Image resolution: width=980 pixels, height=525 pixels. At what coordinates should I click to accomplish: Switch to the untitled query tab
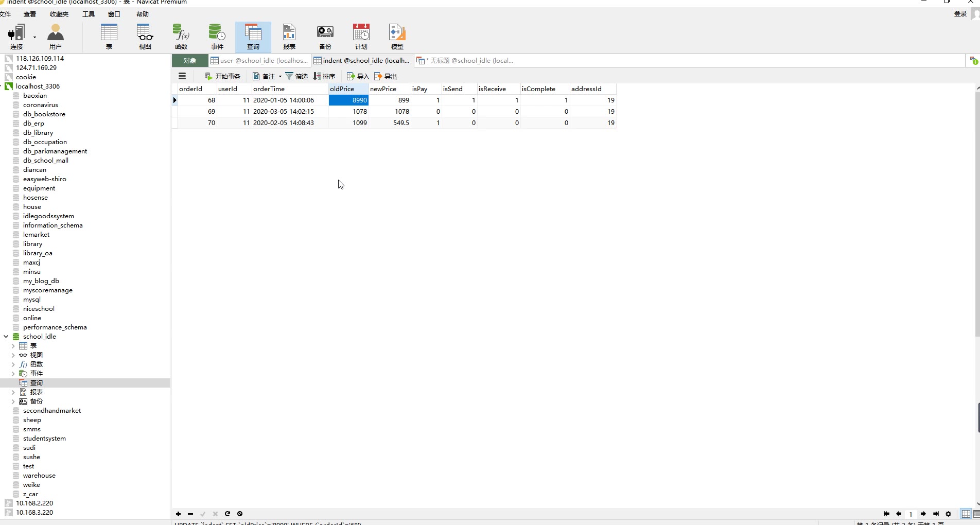click(x=466, y=61)
